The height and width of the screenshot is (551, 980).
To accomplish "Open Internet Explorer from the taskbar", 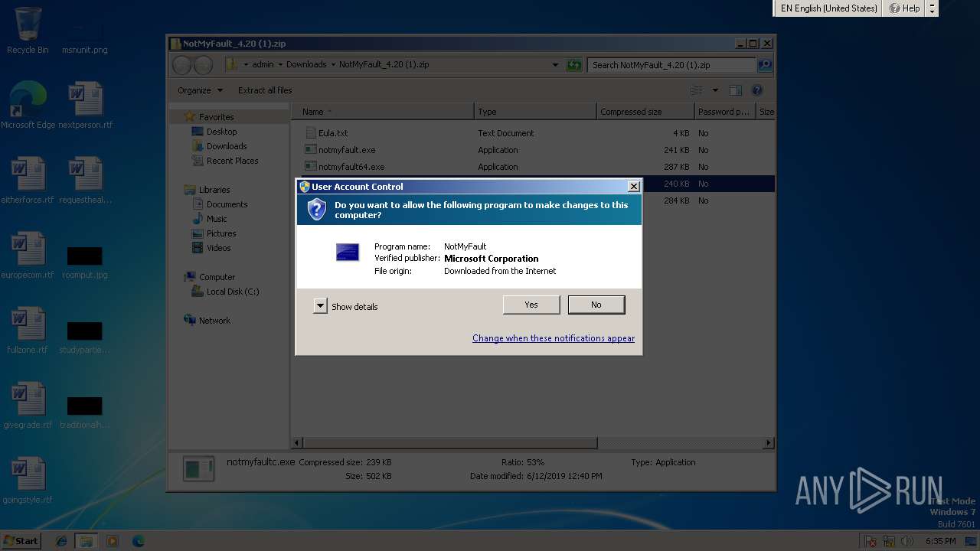I will tap(61, 541).
